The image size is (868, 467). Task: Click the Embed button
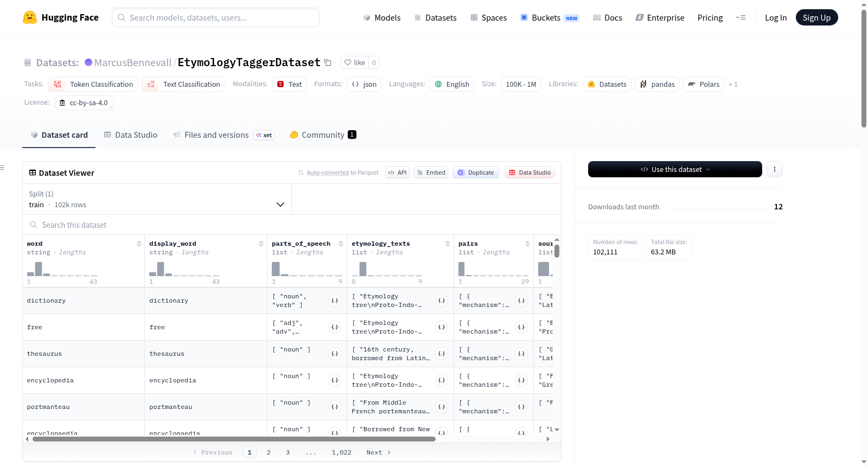(x=431, y=172)
